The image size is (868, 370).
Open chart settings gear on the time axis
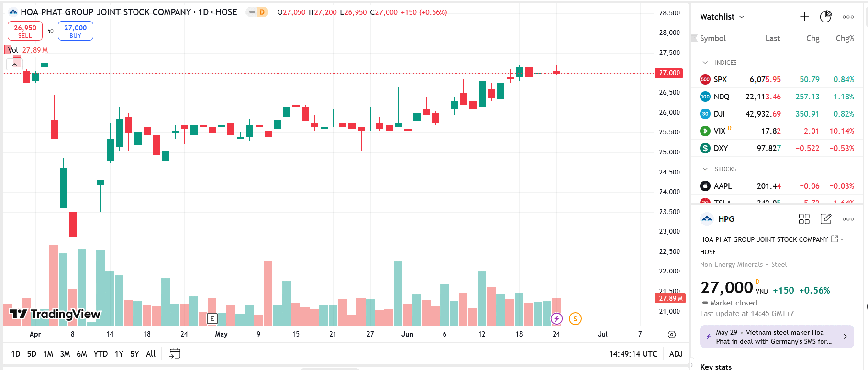coord(672,335)
